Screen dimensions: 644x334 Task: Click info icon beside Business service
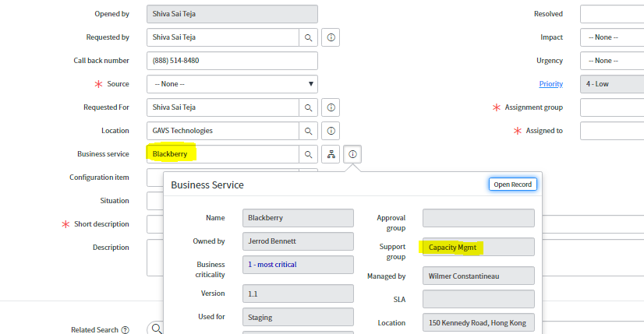pos(352,154)
